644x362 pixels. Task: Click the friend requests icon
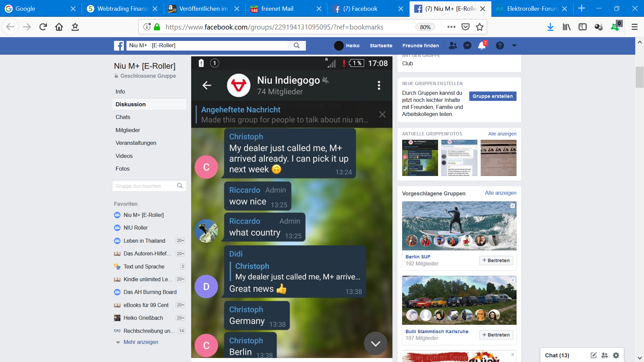(x=453, y=46)
